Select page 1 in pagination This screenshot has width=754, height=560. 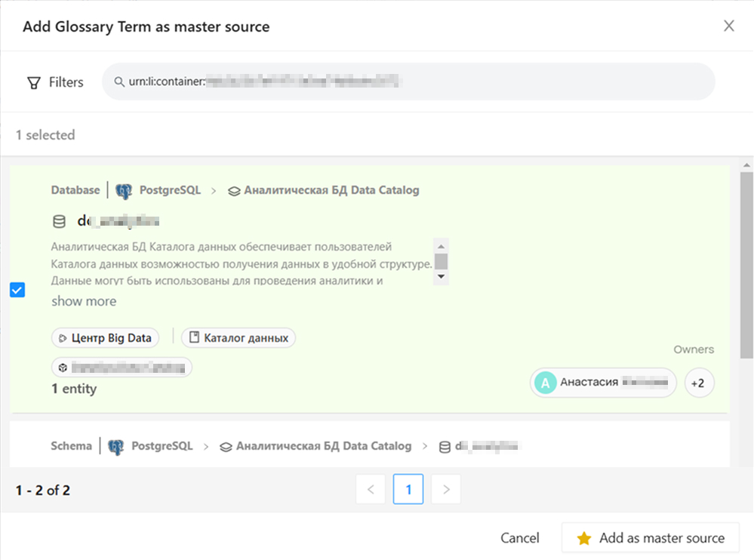tap(408, 490)
